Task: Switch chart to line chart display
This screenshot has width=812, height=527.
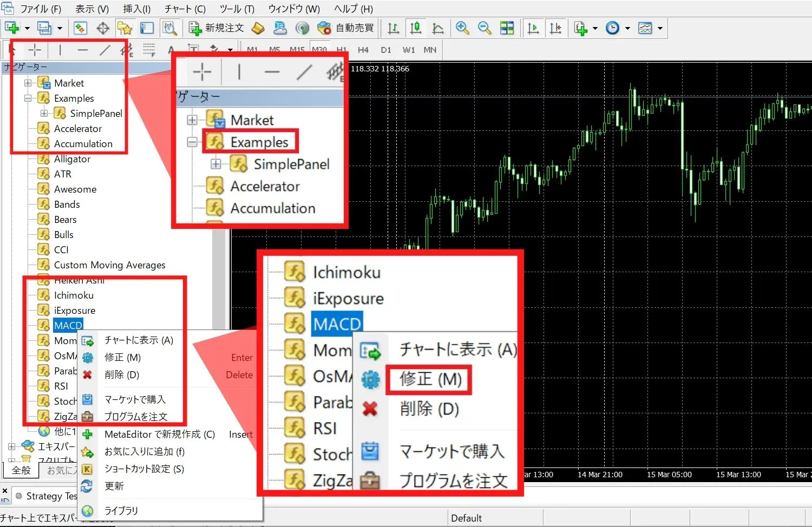Action: coord(438,28)
